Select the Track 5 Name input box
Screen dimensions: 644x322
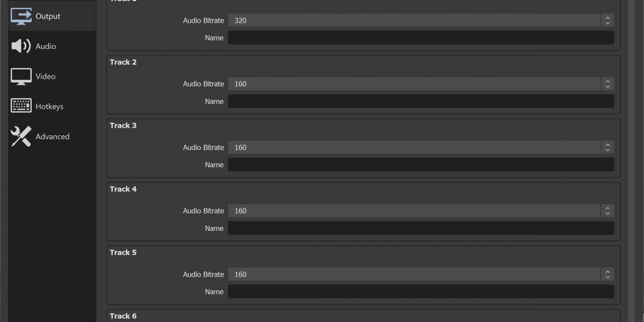421,291
